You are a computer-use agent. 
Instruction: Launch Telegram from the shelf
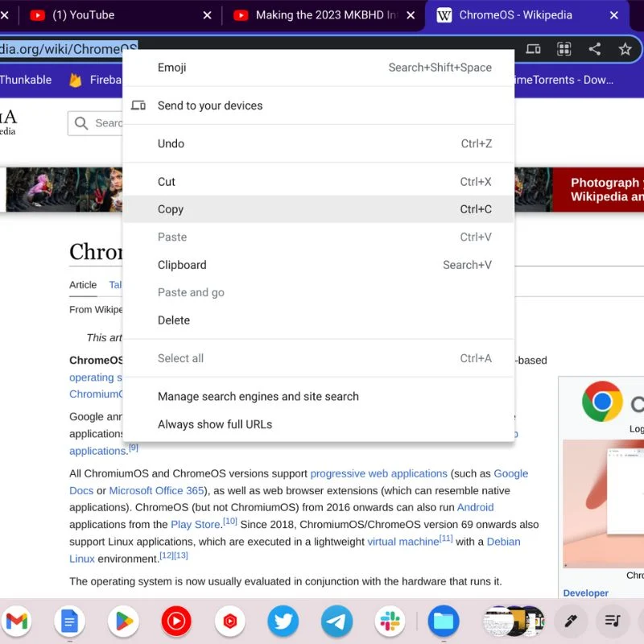pyautogui.click(x=336, y=621)
